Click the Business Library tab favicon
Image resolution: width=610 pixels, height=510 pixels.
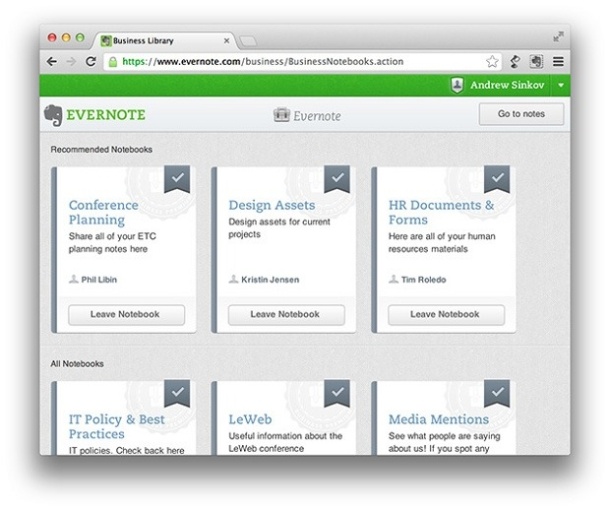[106, 40]
